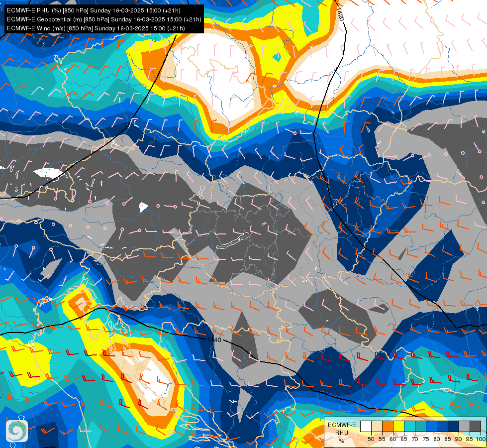This screenshot has width=487, height=448.
Task: Select the orange 55–60 legend swatch
Action: [x=388, y=426]
